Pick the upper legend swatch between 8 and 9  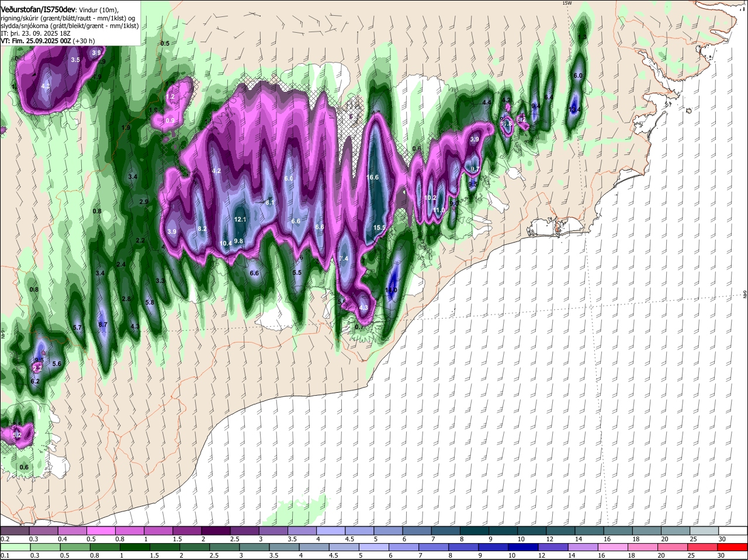[x=475, y=530]
